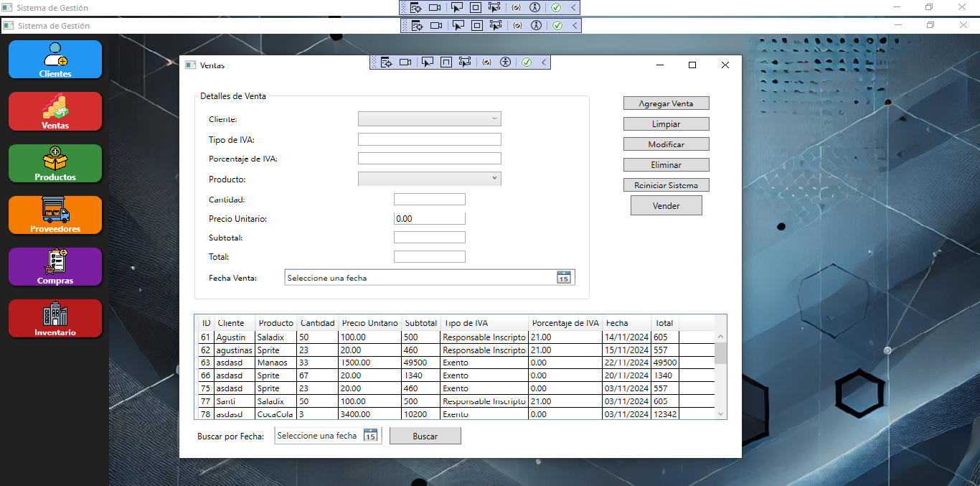Click accessibility scan icon in Ventas window toolbar
This screenshot has width=980, height=486.
click(x=506, y=62)
